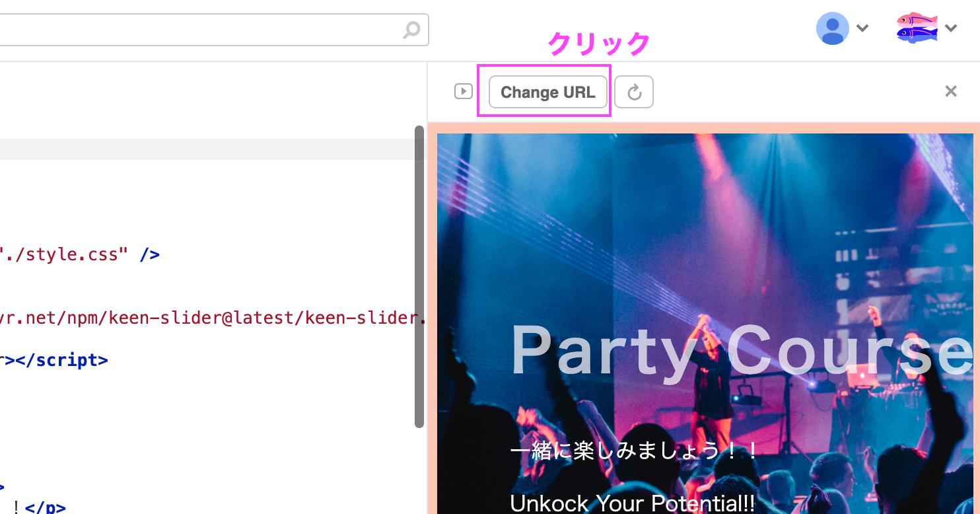This screenshot has width=980, height=514.
Task: Expand the user avatar dropdown arrow
Action: coord(862,28)
